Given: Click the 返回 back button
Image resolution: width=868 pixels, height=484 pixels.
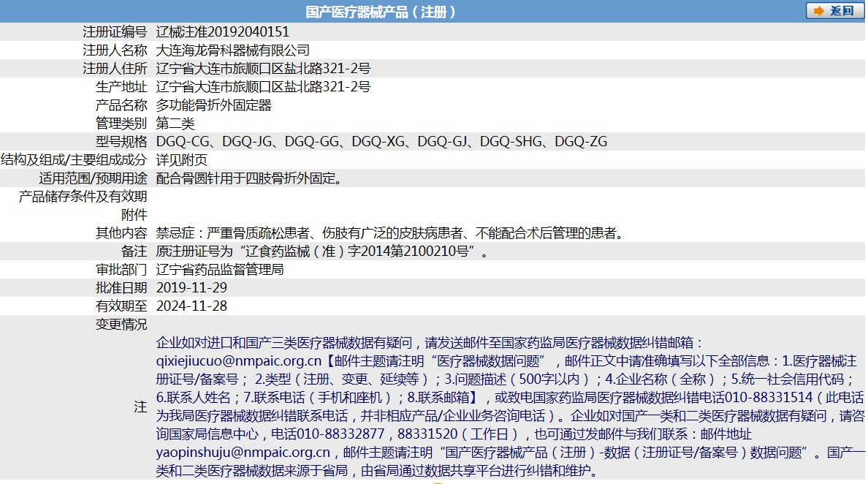Looking at the screenshot, I should click(x=834, y=11).
